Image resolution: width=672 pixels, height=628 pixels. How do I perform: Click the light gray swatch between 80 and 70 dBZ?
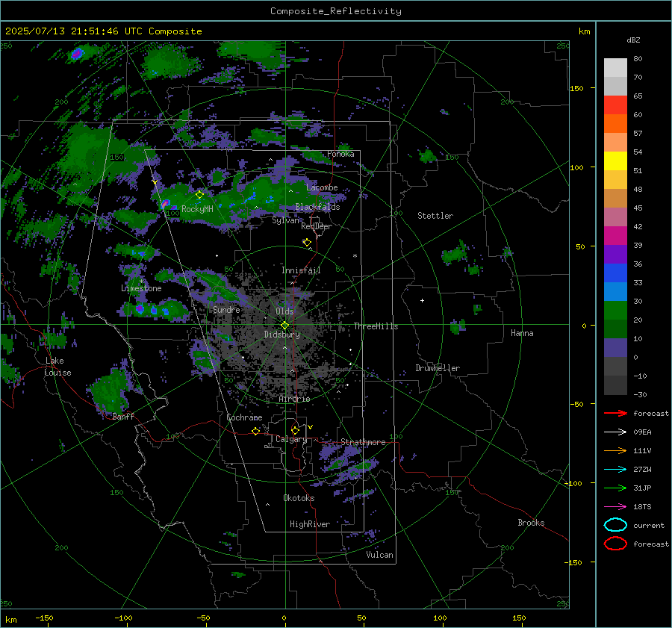(615, 68)
